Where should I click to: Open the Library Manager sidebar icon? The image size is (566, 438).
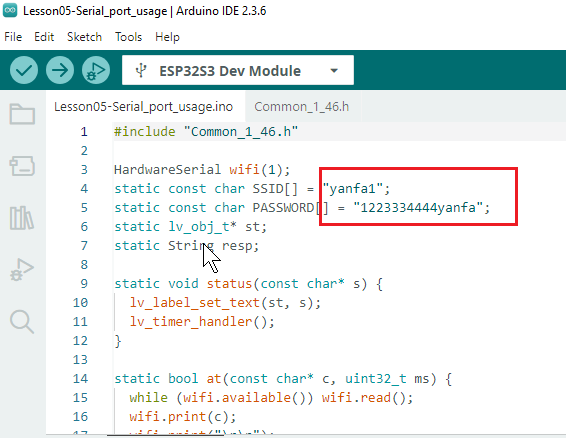[x=22, y=218]
